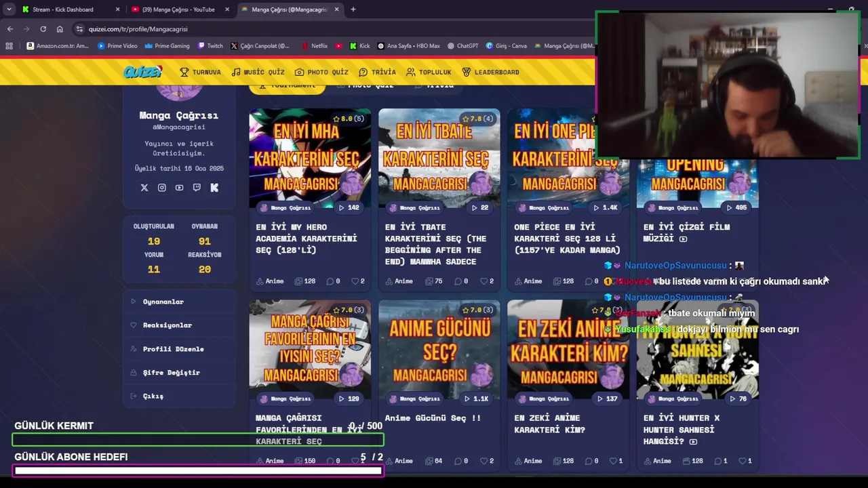The image size is (868, 488).
Task: Open the Kick icon under profile bio
Action: pyautogui.click(x=214, y=188)
